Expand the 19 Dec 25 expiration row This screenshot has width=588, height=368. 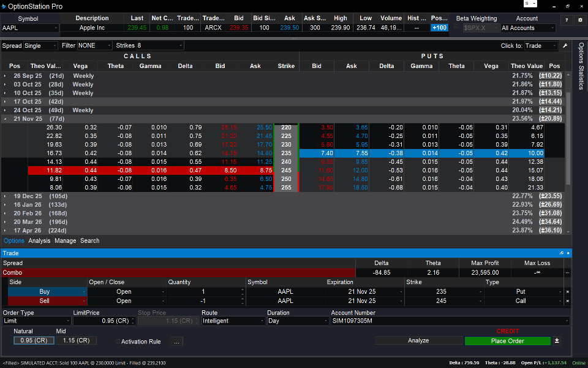6,196
